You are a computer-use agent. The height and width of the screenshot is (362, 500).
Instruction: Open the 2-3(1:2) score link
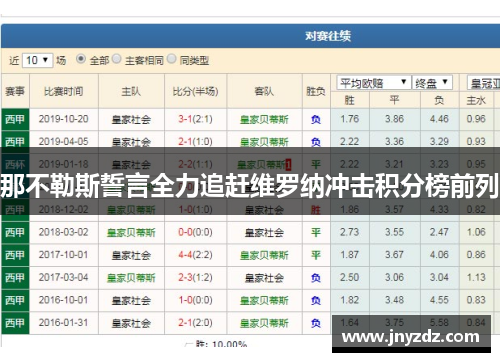(x=195, y=278)
